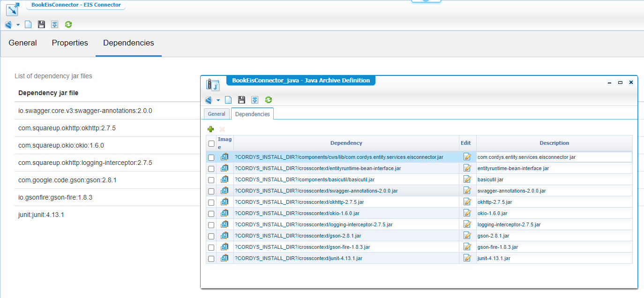
Task: Click jar image icon of basicutil.jar row
Action: (x=225, y=179)
